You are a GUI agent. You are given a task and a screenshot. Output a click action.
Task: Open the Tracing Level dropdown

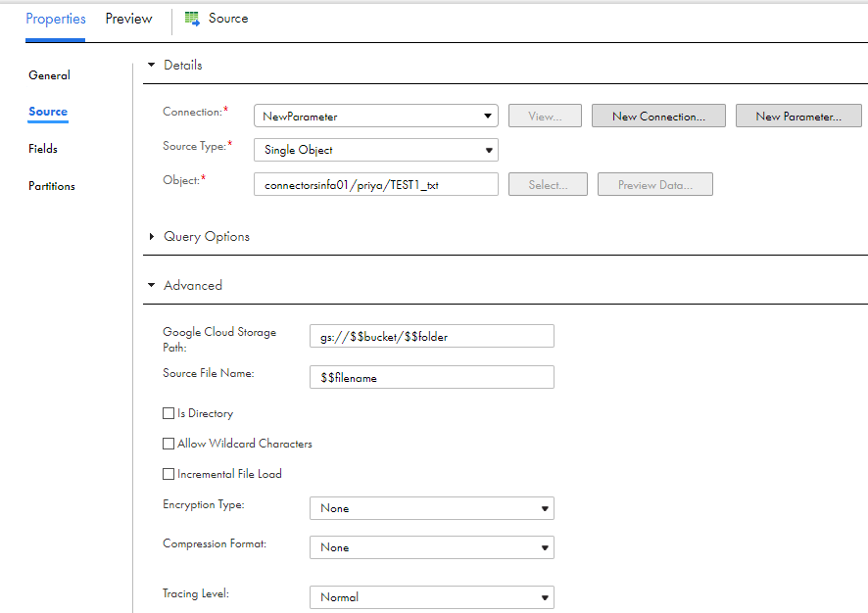(432, 597)
